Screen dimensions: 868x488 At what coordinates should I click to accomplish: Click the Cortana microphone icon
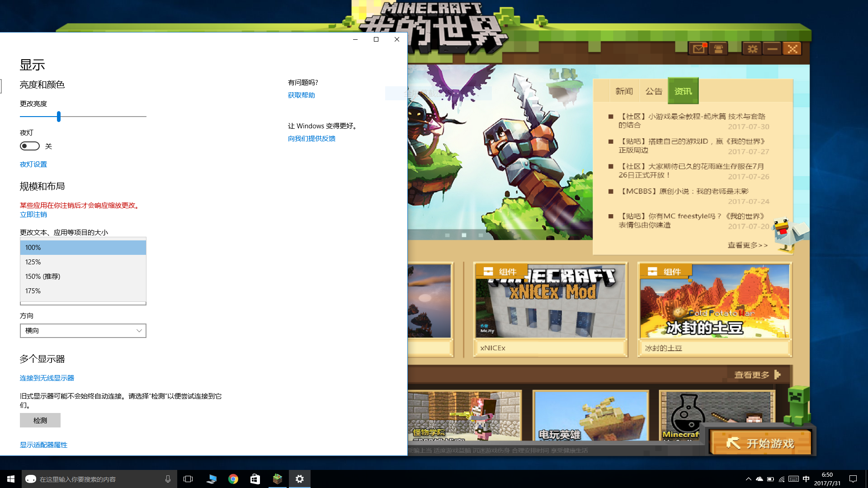coord(168,479)
